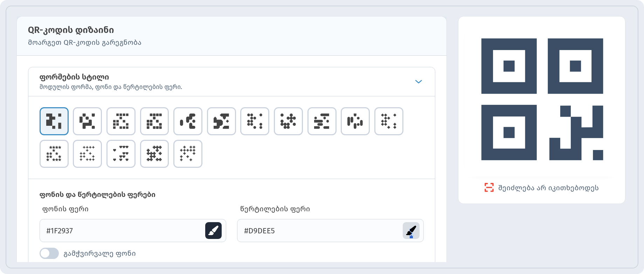
Task: Select the large circular dots module style
Action: click(255, 121)
